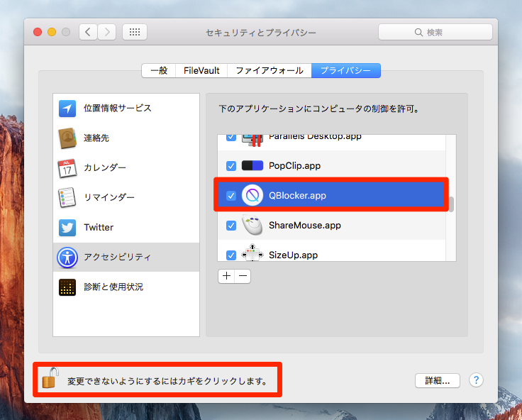Click the Accessibility icon in the sidebar
Screen dimensions: 522x420
pyautogui.click(x=67, y=258)
